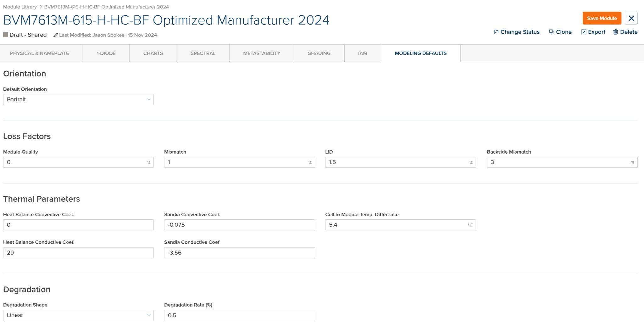Click the module title heading
This screenshot has width=644, height=327.
(x=166, y=20)
